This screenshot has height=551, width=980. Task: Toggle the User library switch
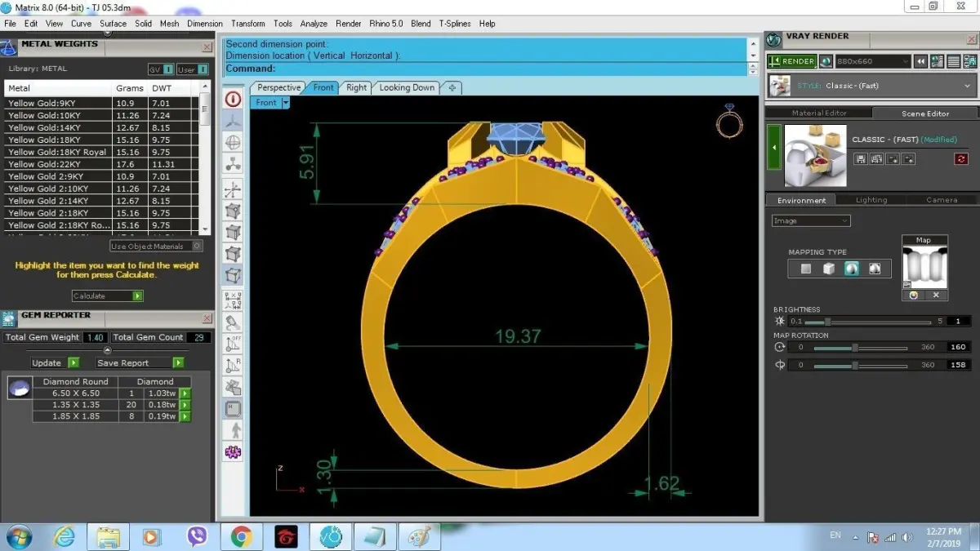coord(192,69)
